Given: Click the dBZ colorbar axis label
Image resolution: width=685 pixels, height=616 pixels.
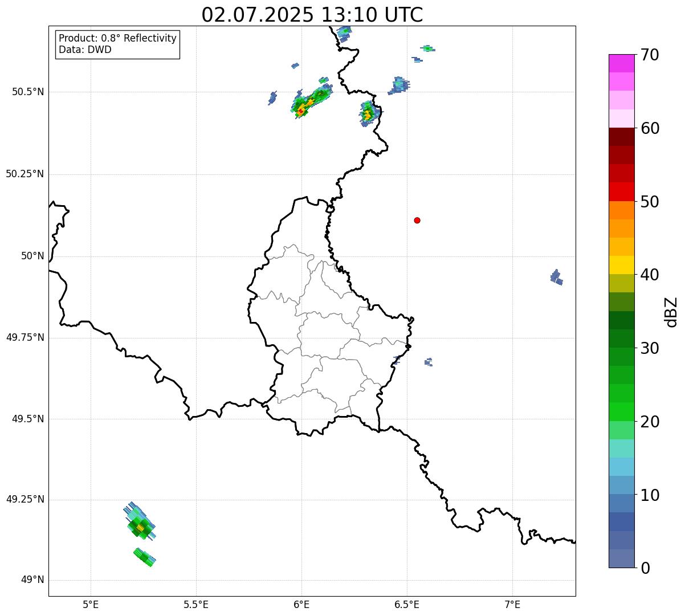Looking at the screenshot, I should [x=671, y=312].
